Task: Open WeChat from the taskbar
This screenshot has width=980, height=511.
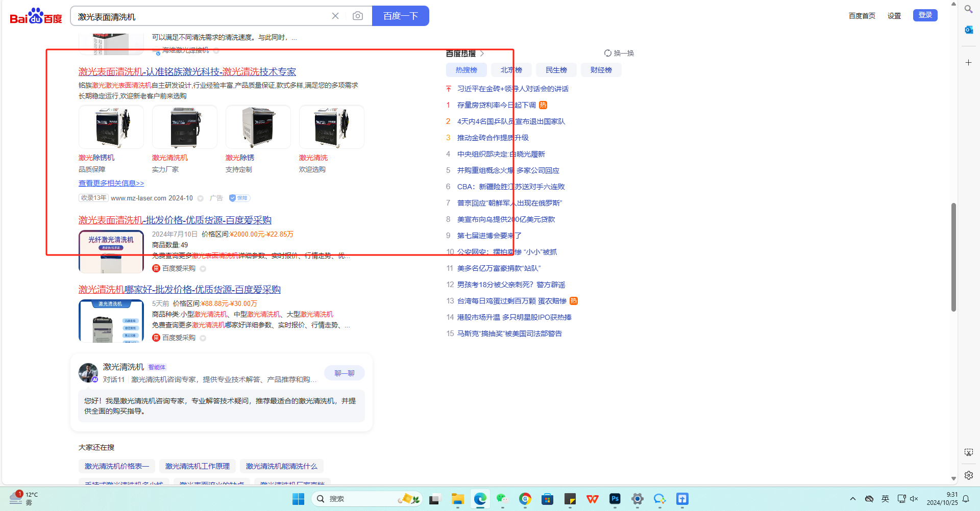Action: click(502, 499)
